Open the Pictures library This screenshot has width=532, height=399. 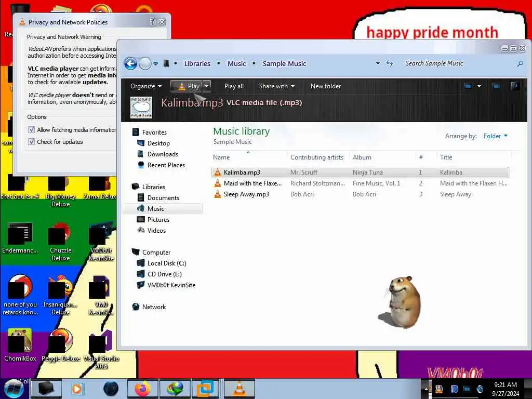(x=158, y=220)
